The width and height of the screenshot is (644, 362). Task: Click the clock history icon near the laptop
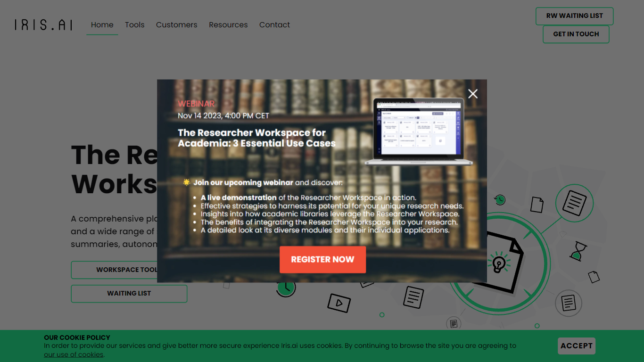click(x=500, y=200)
